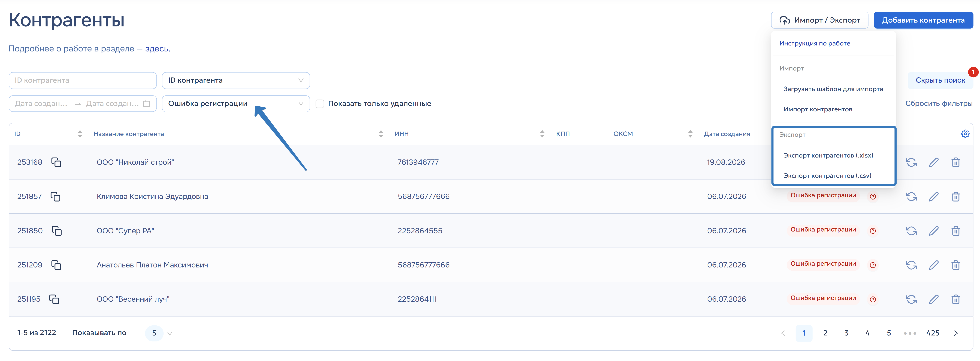The height and width of the screenshot is (361, 980).
Task: Click the name ООО "Весенний луч"
Action: click(x=133, y=299)
